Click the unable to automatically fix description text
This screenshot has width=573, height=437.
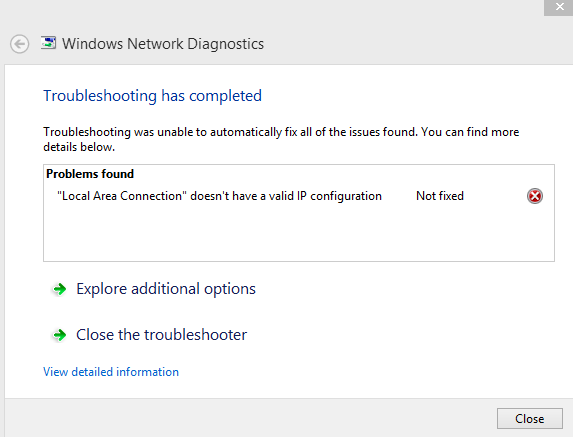[x=281, y=139]
